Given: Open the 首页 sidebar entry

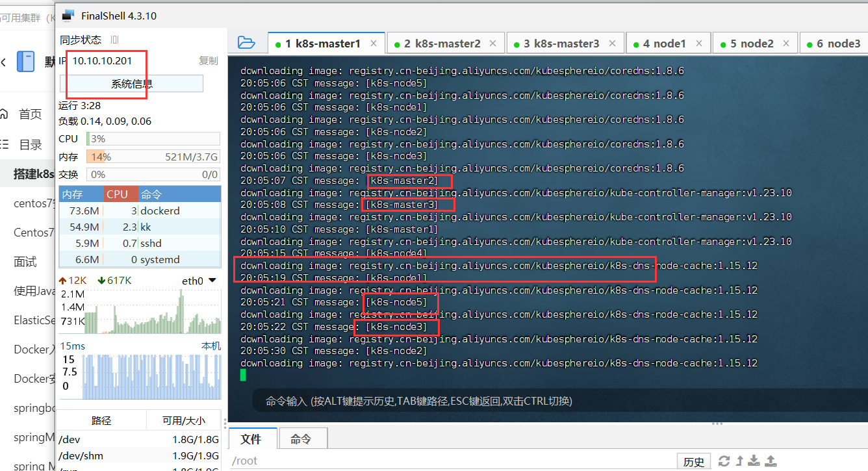Looking at the screenshot, I should click(x=29, y=114).
